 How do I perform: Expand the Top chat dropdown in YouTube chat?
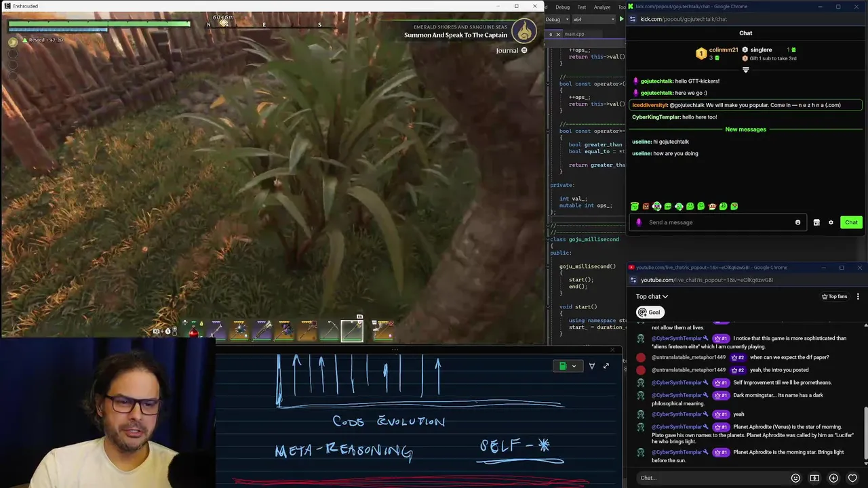pyautogui.click(x=652, y=296)
